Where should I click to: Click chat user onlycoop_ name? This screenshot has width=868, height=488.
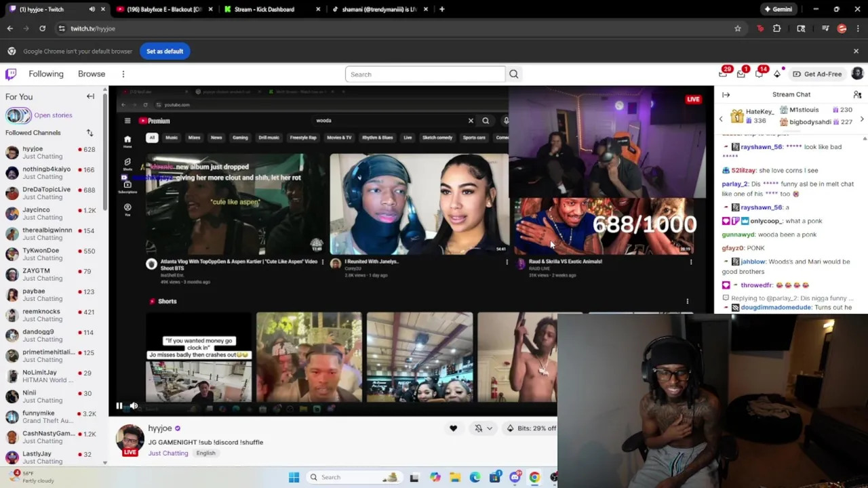point(766,221)
